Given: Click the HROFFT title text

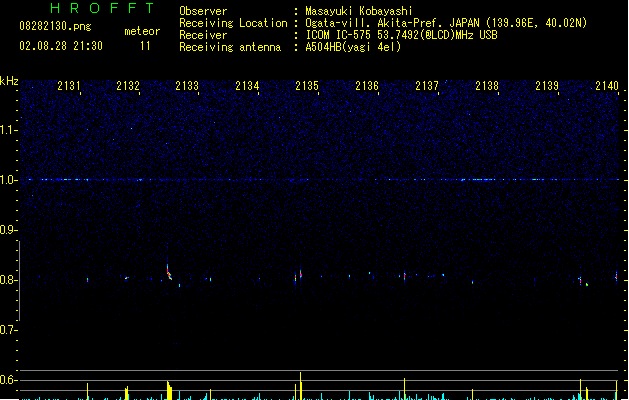Looking at the screenshot, I should click(102, 8).
